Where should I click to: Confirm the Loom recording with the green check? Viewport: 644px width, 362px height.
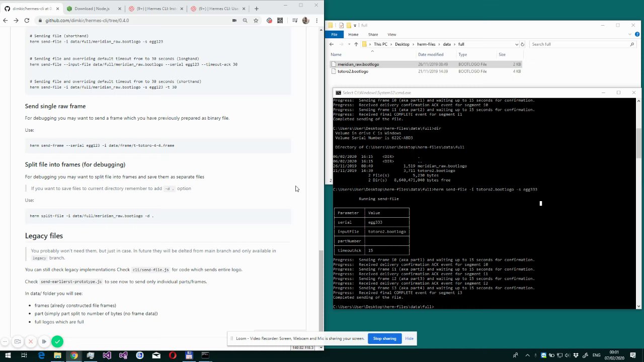coord(57,342)
